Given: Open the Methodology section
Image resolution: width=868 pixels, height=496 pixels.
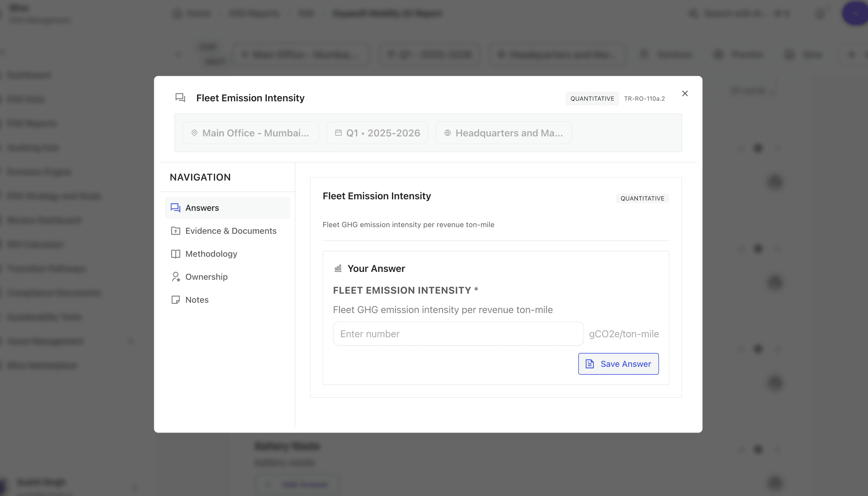Looking at the screenshot, I should [x=211, y=254].
